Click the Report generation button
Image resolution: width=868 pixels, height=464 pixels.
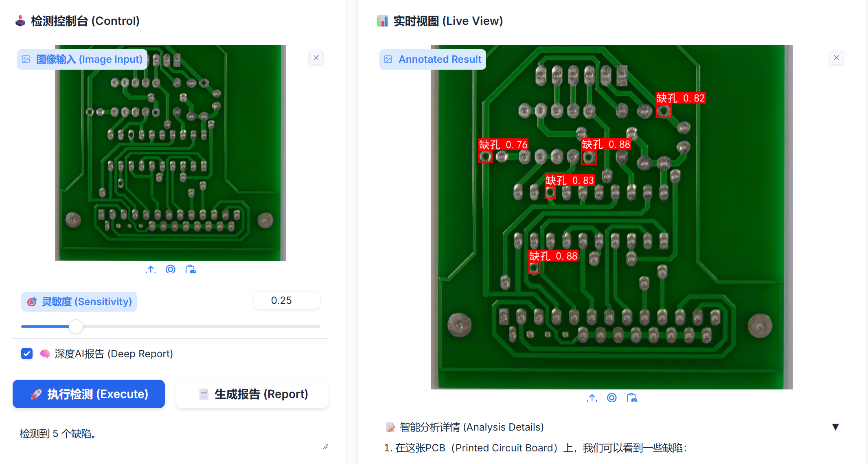pos(252,394)
